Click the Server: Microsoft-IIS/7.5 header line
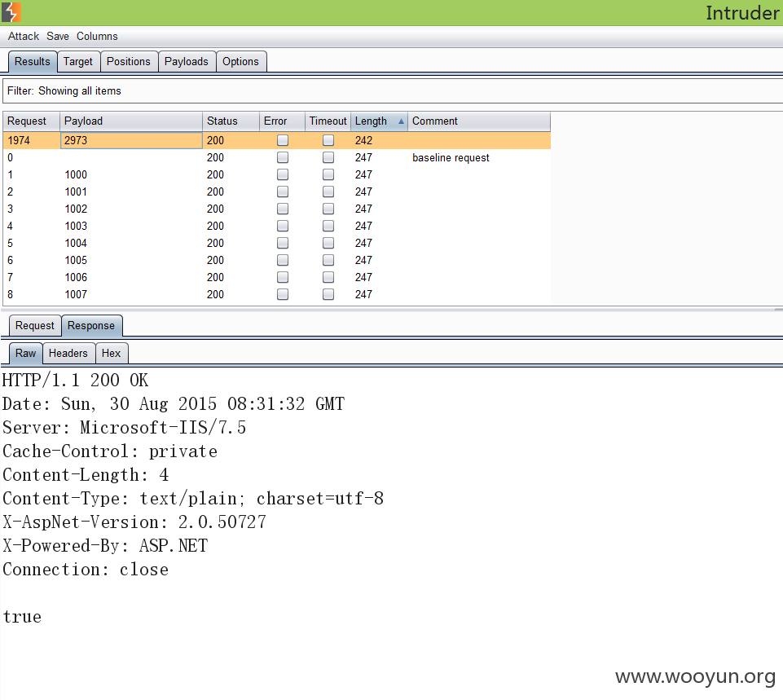The image size is (783, 700). [x=125, y=428]
